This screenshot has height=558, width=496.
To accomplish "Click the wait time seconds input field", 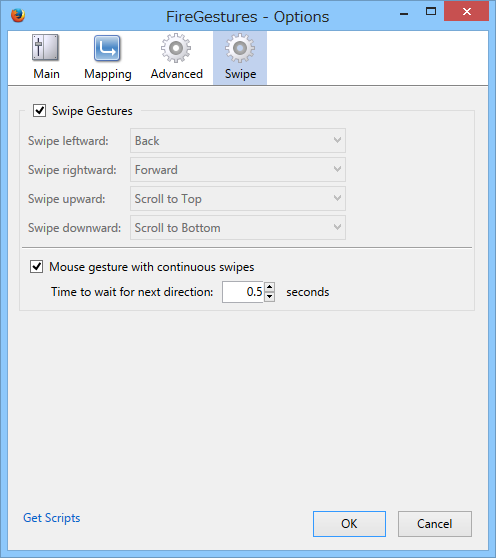I will [x=243, y=292].
